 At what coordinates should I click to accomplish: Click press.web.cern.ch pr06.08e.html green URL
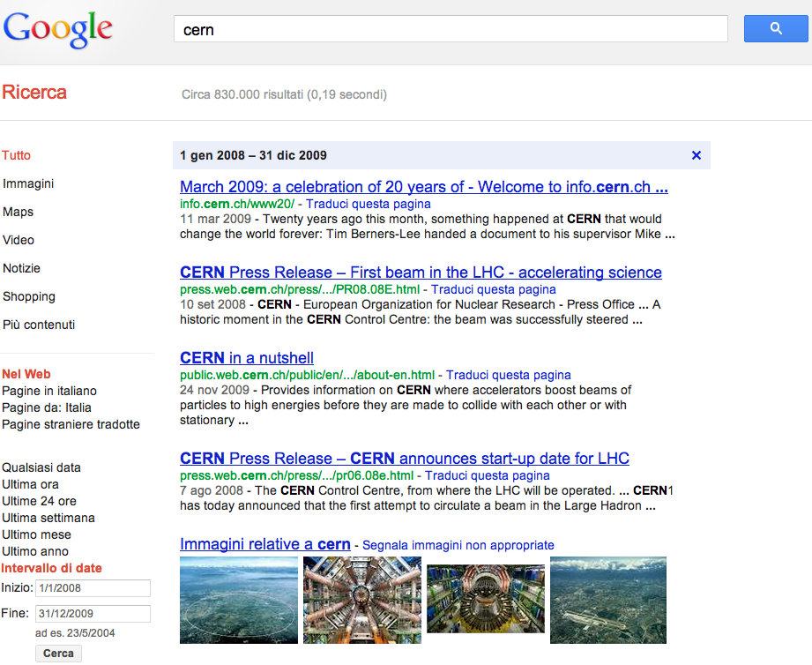coord(297,475)
